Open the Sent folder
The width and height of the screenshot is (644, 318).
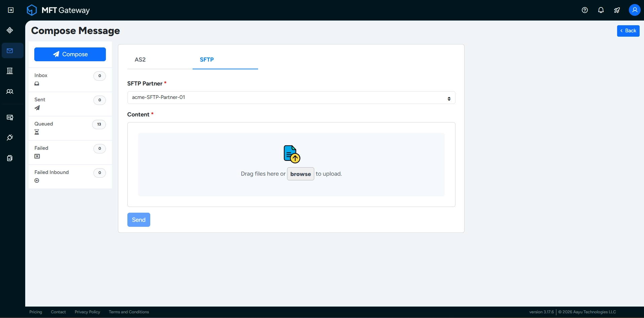click(70, 104)
